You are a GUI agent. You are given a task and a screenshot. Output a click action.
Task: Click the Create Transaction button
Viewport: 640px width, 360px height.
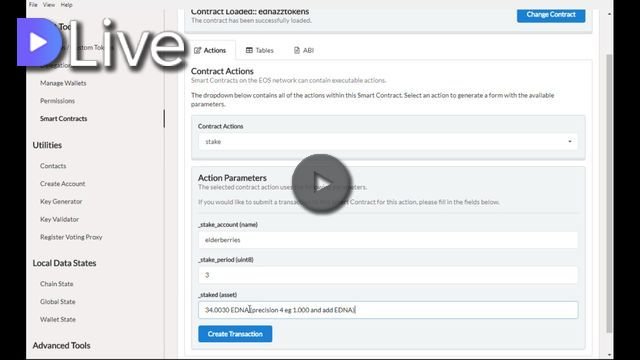(x=235, y=334)
